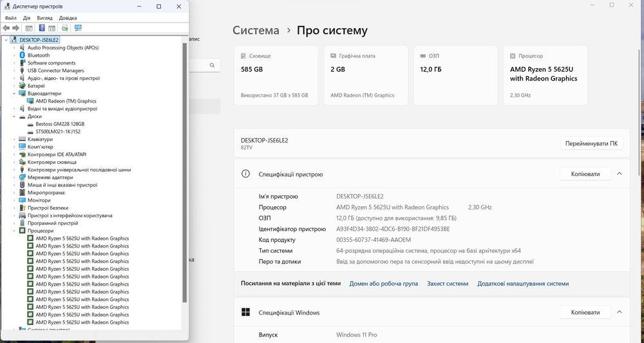644x343 pixels.
Task: Open the Файл menu
Action: coord(11,18)
